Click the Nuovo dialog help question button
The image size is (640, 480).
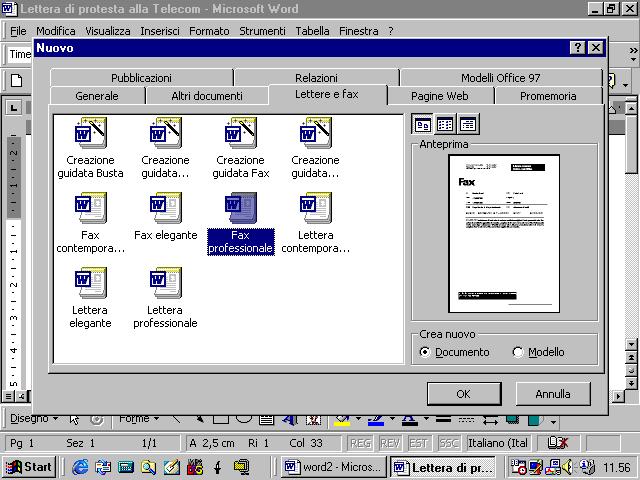pyautogui.click(x=578, y=48)
